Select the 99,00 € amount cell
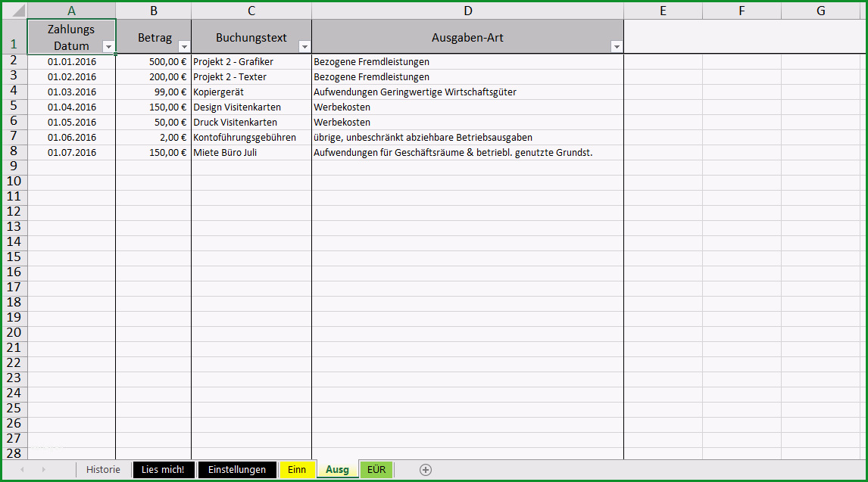Image resolution: width=868 pixels, height=482 pixels. 153,92
